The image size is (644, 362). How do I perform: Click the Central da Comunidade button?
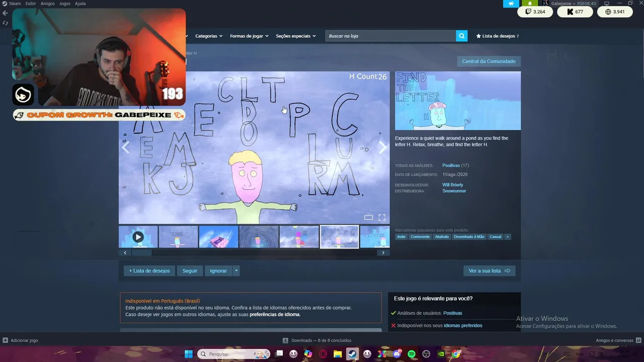[x=489, y=61]
